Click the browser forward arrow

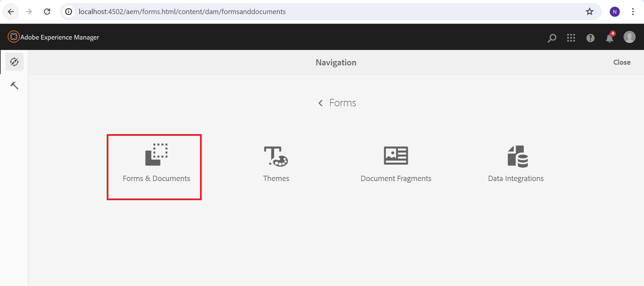coord(29,12)
